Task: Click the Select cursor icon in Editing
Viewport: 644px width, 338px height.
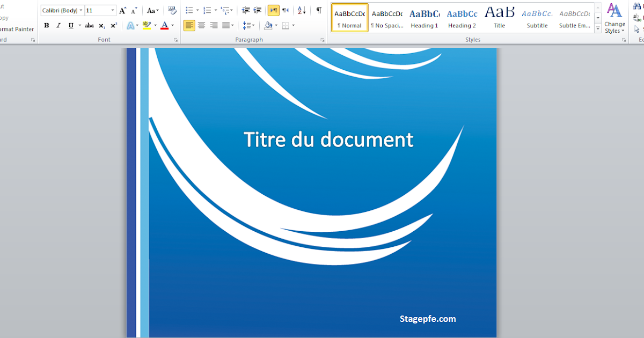Action: click(x=638, y=29)
